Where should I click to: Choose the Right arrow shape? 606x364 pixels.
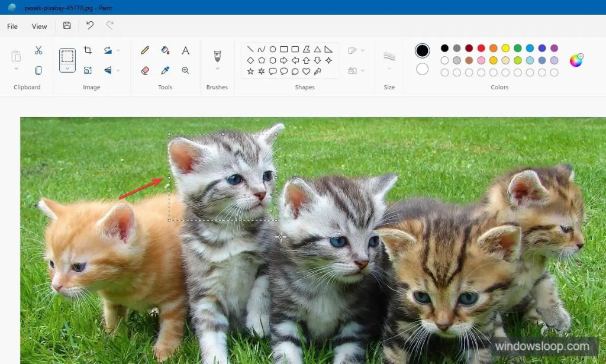(283, 60)
